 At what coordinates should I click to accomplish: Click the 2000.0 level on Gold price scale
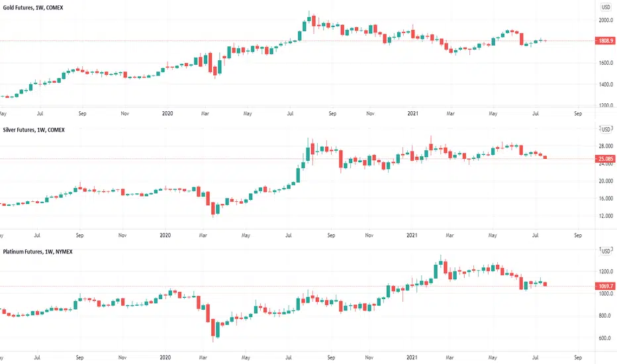606,20
